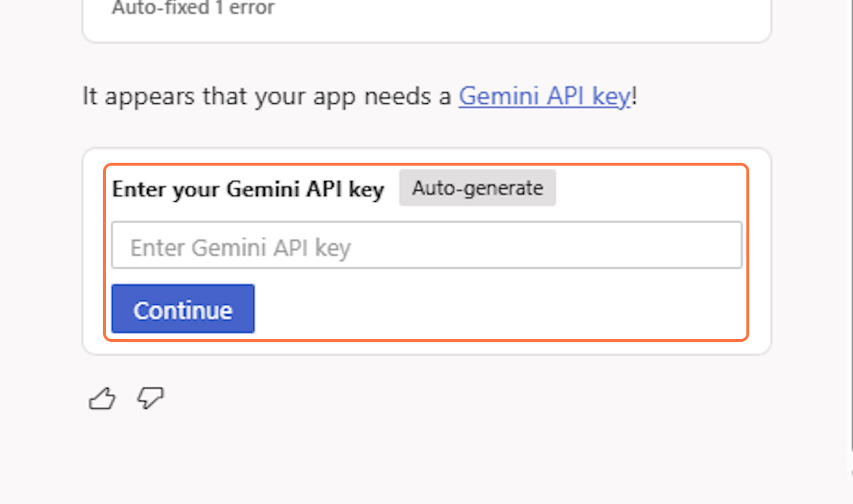Dislike the response with thumbs down

click(150, 398)
